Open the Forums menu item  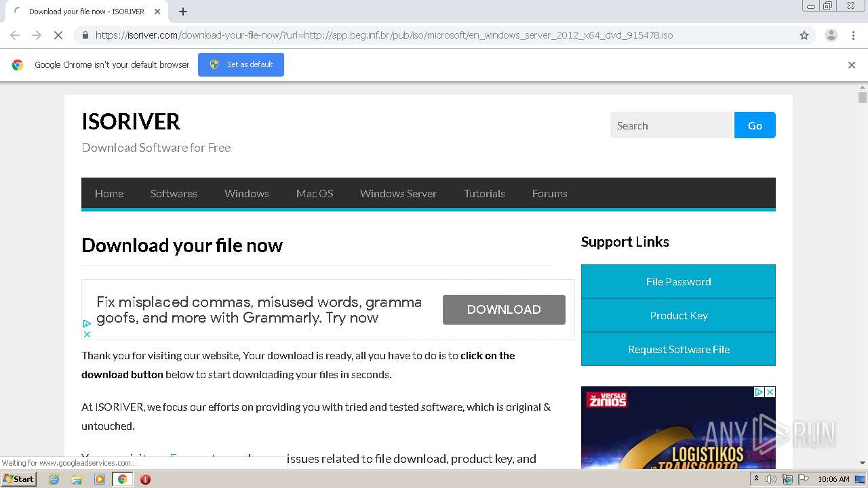(549, 193)
